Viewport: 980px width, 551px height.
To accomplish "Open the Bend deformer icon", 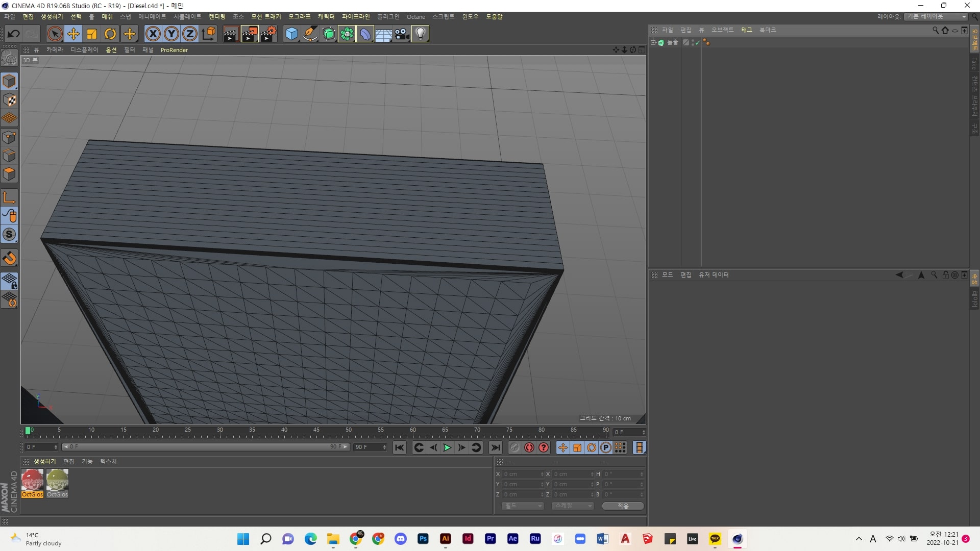I will click(365, 34).
